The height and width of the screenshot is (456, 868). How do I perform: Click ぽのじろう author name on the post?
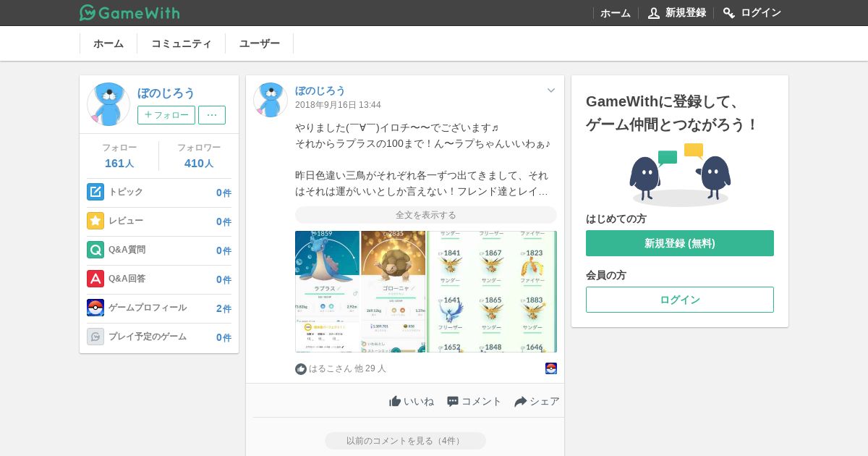(x=320, y=90)
